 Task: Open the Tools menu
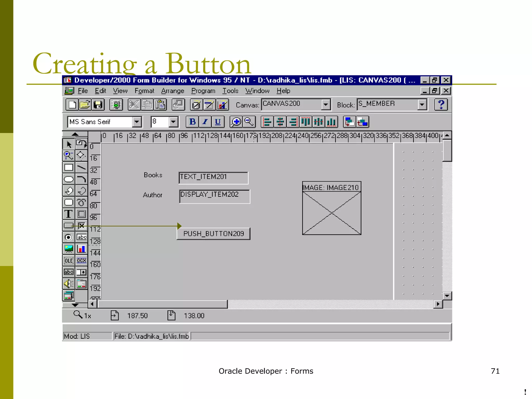(230, 91)
